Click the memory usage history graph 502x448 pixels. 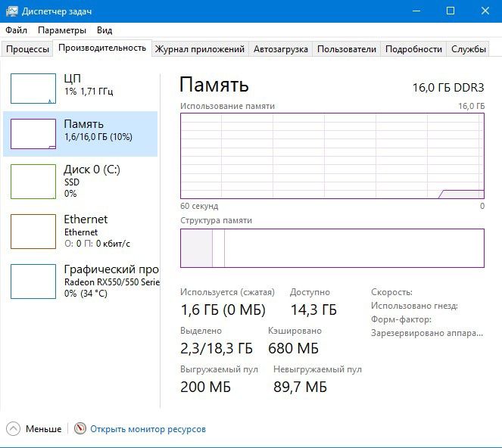(x=332, y=155)
